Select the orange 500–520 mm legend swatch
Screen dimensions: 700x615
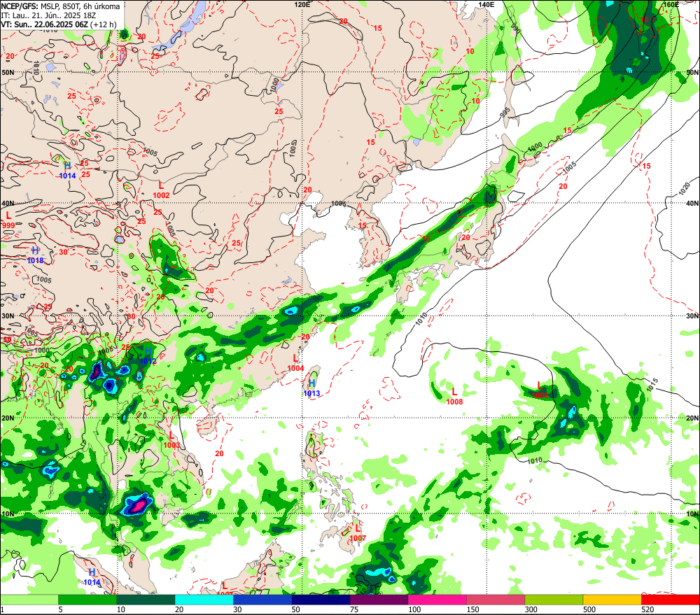click(x=612, y=600)
